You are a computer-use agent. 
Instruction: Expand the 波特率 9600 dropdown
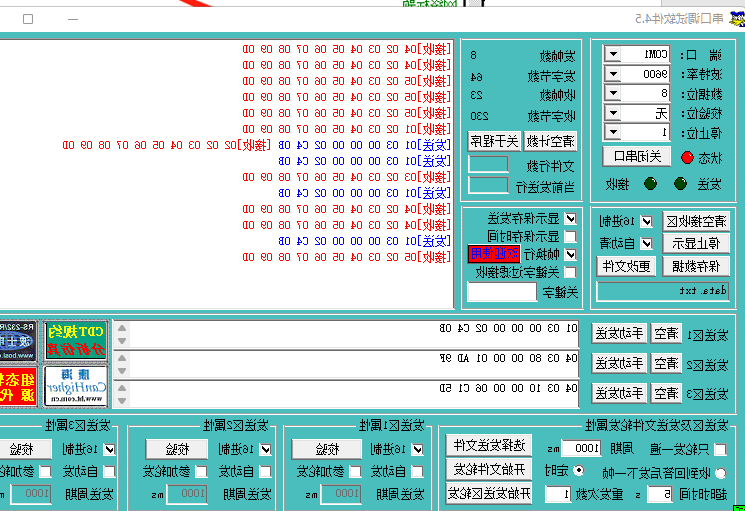click(613, 74)
